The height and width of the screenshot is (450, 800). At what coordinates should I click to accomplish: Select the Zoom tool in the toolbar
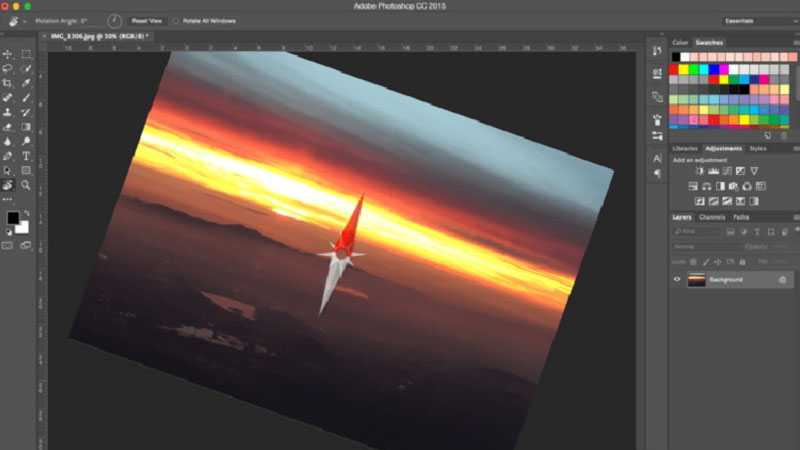[26, 185]
